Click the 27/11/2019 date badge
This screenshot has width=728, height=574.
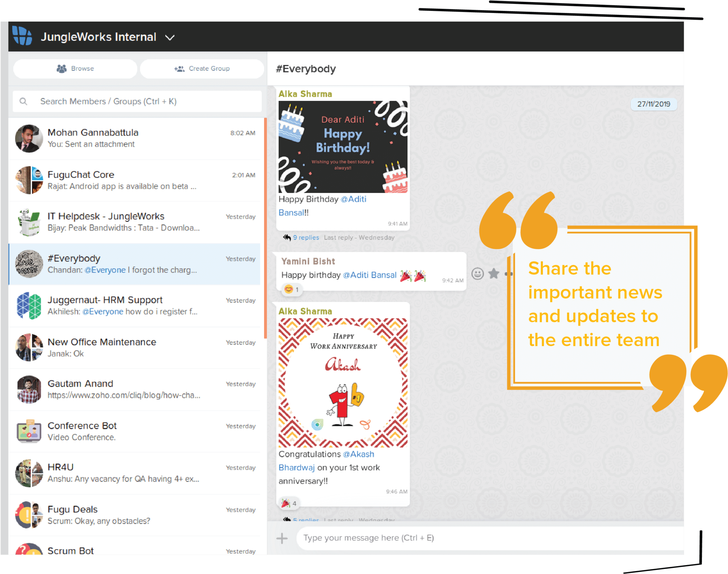tap(653, 104)
